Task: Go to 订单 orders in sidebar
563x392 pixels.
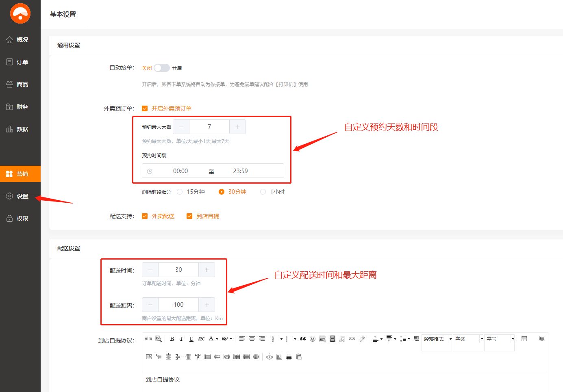Action: coord(20,62)
